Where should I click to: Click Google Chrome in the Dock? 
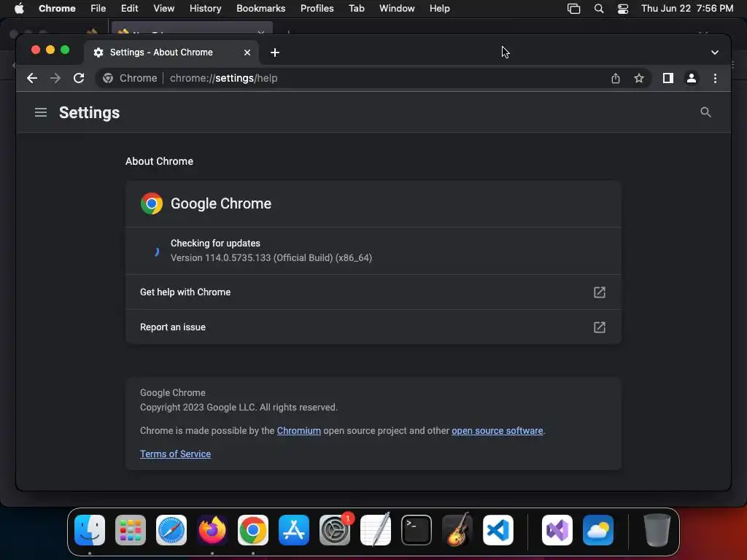(253, 530)
